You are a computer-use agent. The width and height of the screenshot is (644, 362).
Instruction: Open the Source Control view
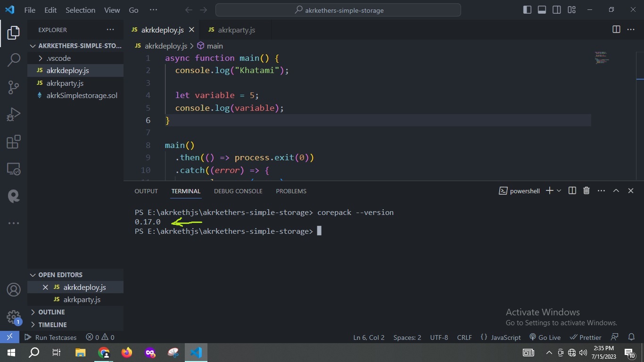(13, 87)
